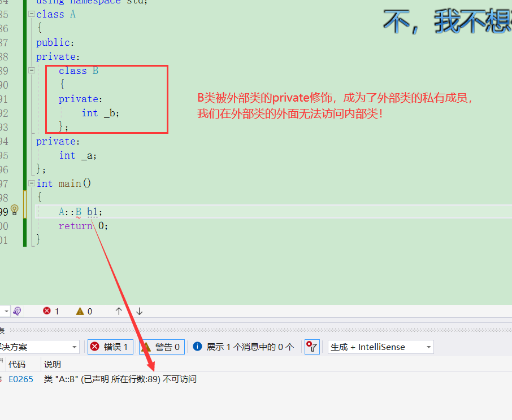Viewport: 512px width, 420px height.
Task: Toggle the 警告 0 warning filter
Action: tap(162, 347)
